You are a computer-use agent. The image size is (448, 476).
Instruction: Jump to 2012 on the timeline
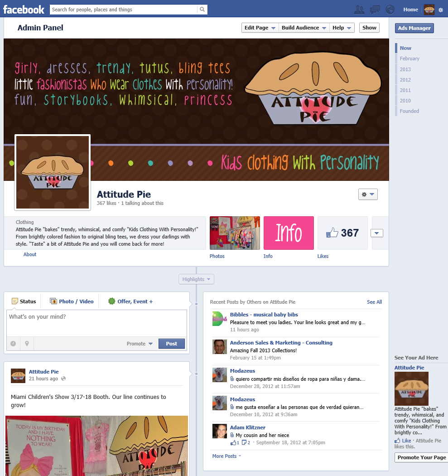(405, 80)
